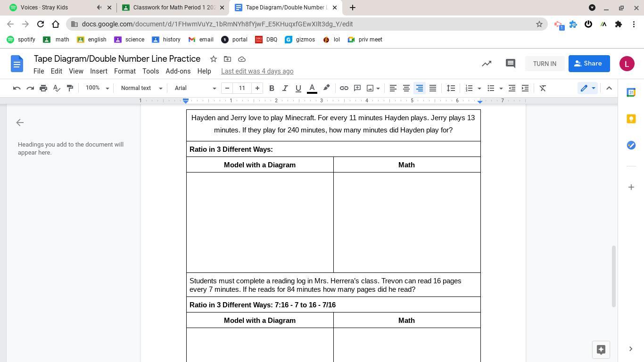Toggle bold formatting
644x362 pixels.
point(272,88)
